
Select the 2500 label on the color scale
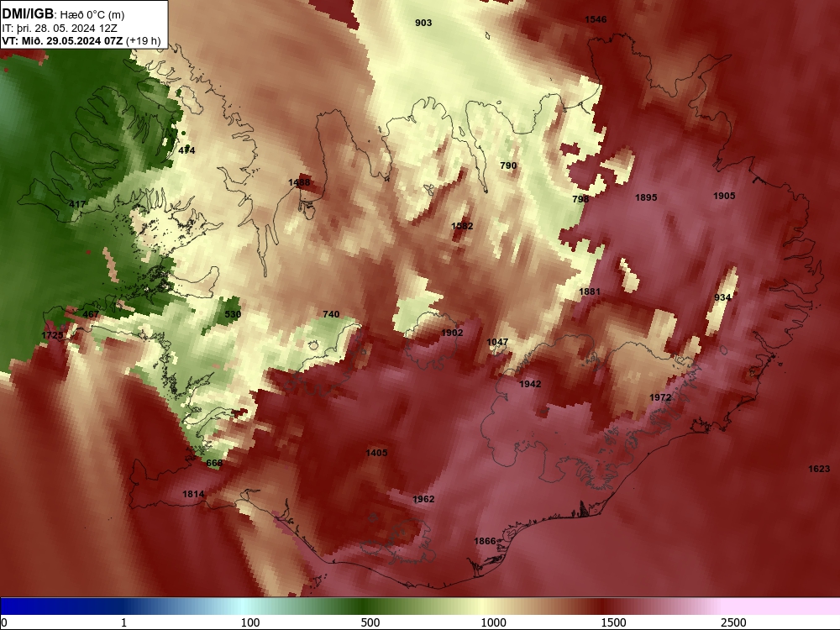(733, 622)
